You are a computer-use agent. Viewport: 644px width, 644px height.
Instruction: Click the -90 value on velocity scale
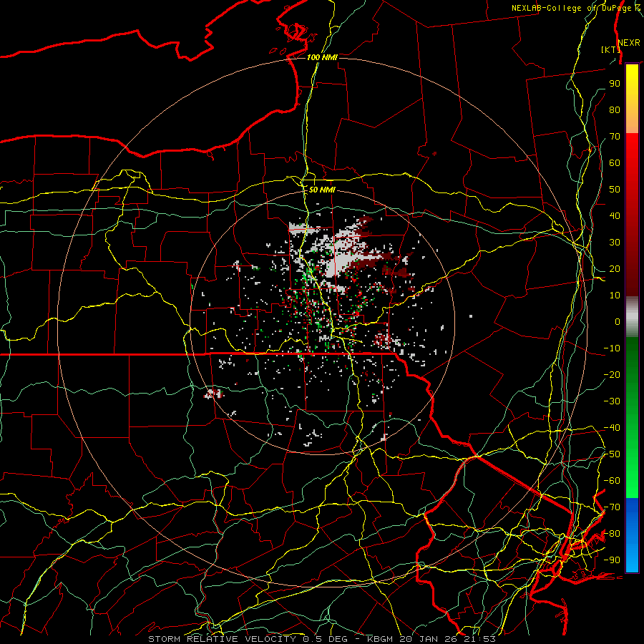click(612, 560)
